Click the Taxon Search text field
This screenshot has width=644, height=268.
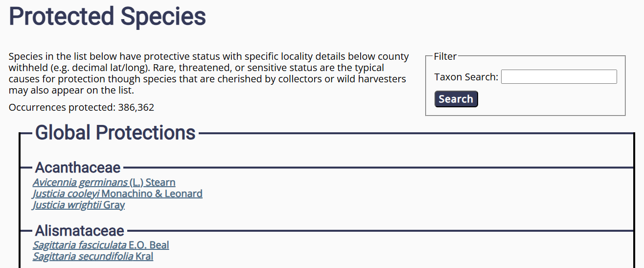pyautogui.click(x=559, y=77)
